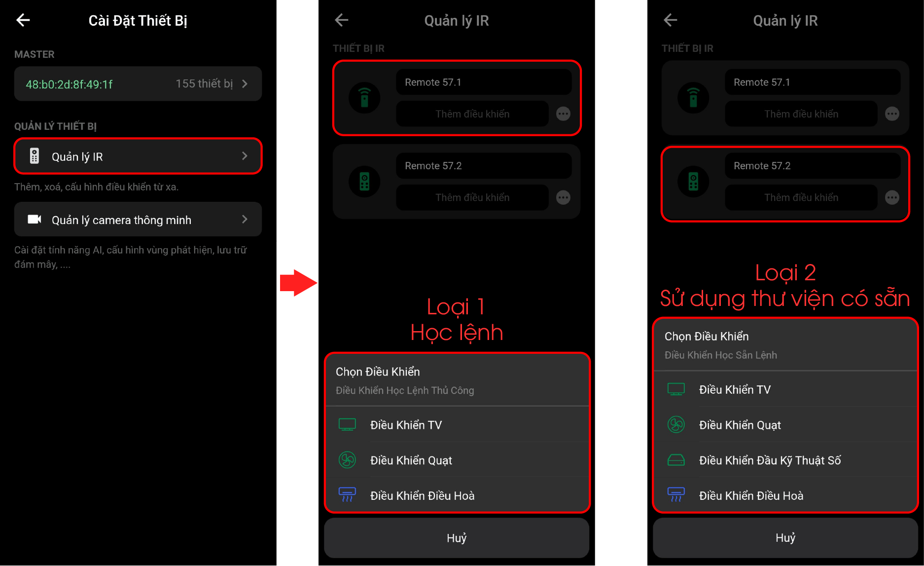Image resolution: width=924 pixels, height=566 pixels.
Task: Tap back arrow on middle Quản lý IR screen
Action: (342, 20)
